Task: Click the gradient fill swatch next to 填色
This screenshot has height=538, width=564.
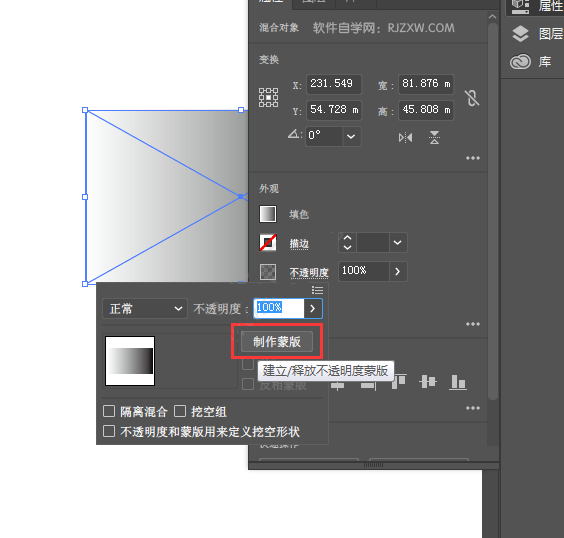Action: click(268, 214)
